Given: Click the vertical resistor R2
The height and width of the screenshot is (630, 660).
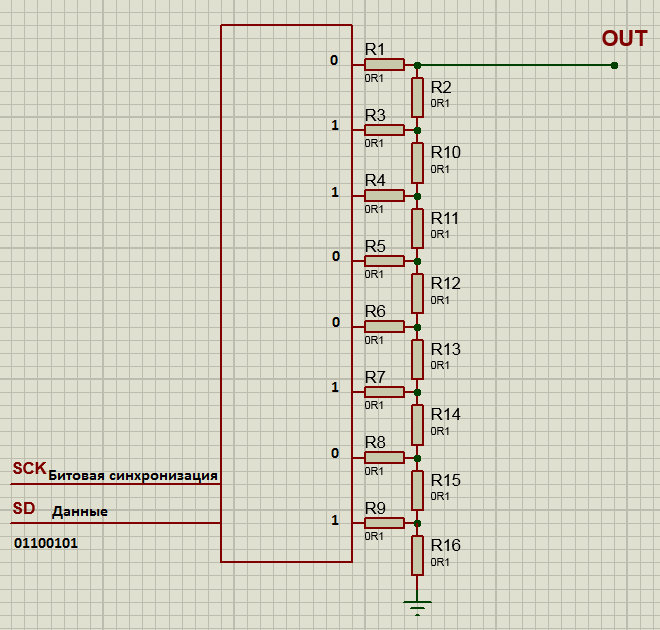Looking at the screenshot, I should (x=417, y=97).
